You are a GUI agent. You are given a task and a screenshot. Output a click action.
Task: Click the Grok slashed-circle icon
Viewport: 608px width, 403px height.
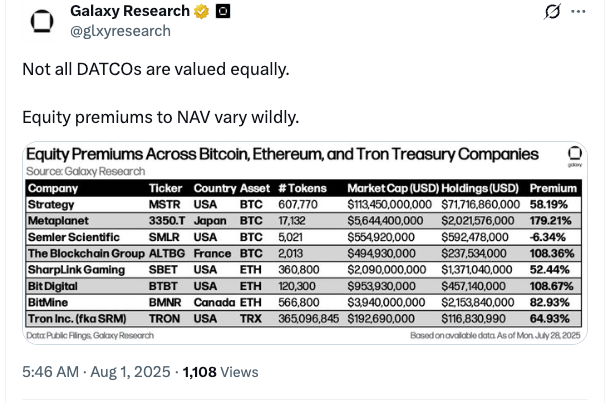[x=550, y=12]
